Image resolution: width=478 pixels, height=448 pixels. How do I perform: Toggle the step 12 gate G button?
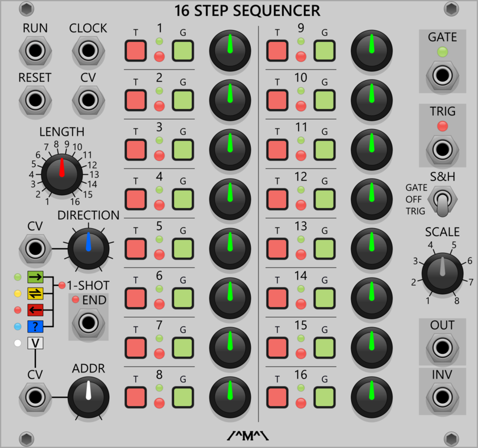(x=325, y=199)
